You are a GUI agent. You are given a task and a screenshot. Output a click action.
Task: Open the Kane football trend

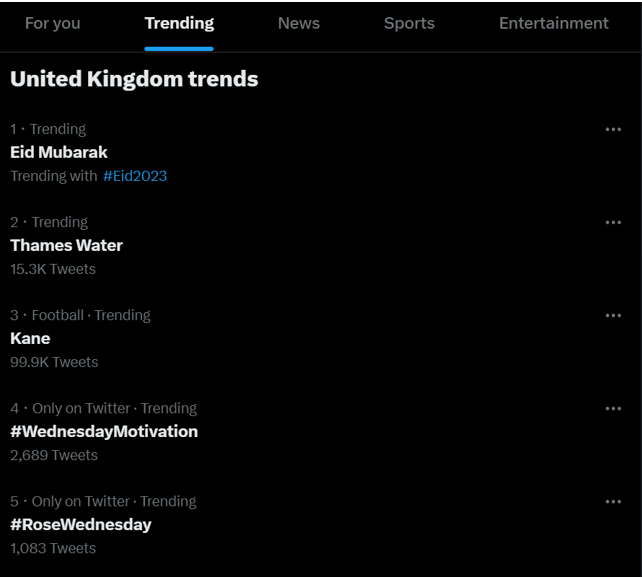click(x=30, y=339)
